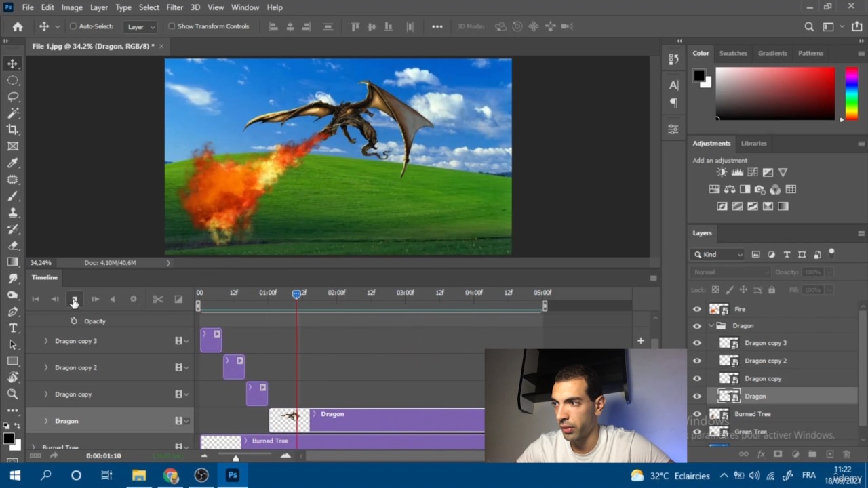Open Chrome from the Windows taskbar
The image size is (868, 488).
tap(170, 475)
